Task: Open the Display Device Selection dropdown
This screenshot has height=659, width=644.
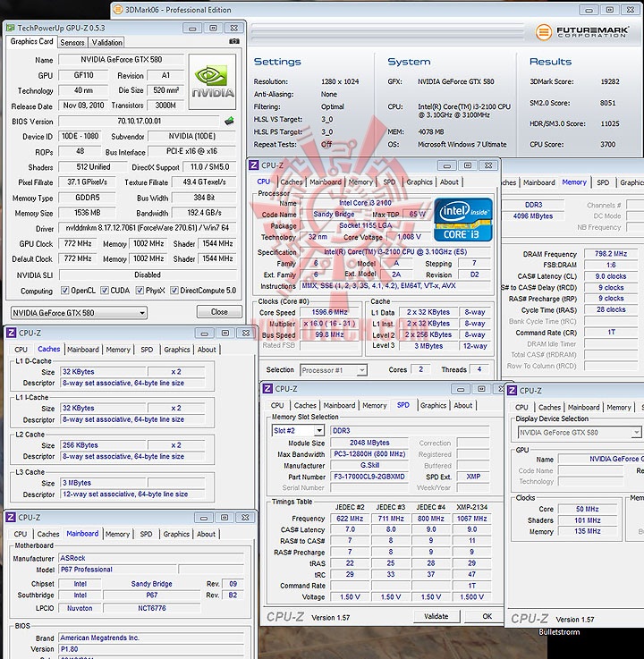Action: point(580,433)
